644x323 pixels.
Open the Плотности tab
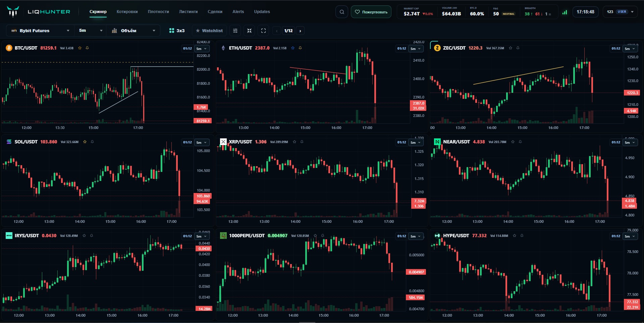158,12
